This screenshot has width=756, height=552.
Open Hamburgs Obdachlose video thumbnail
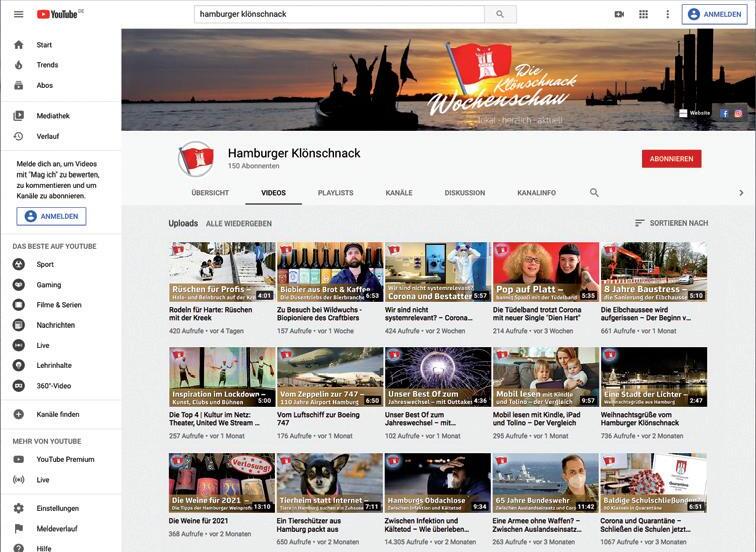[438, 483]
